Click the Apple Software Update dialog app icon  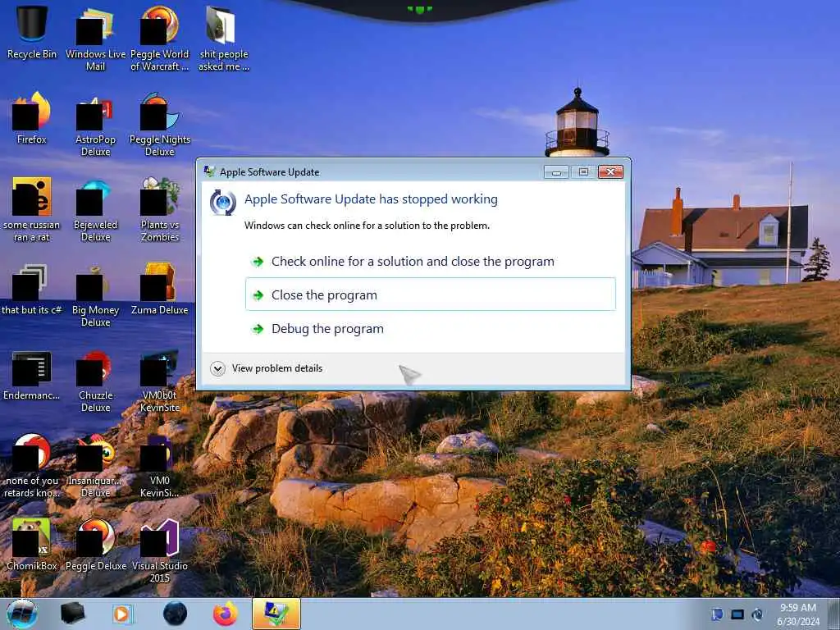[223, 203]
